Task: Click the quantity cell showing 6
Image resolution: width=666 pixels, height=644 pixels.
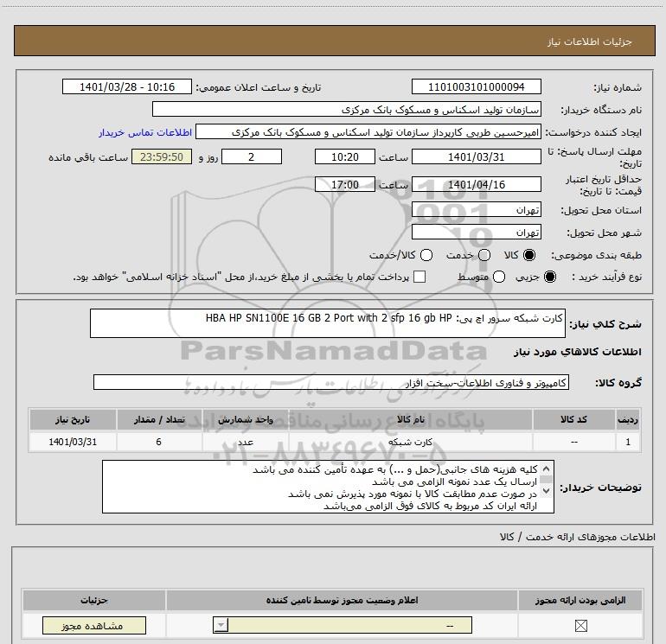Action: click(x=159, y=442)
